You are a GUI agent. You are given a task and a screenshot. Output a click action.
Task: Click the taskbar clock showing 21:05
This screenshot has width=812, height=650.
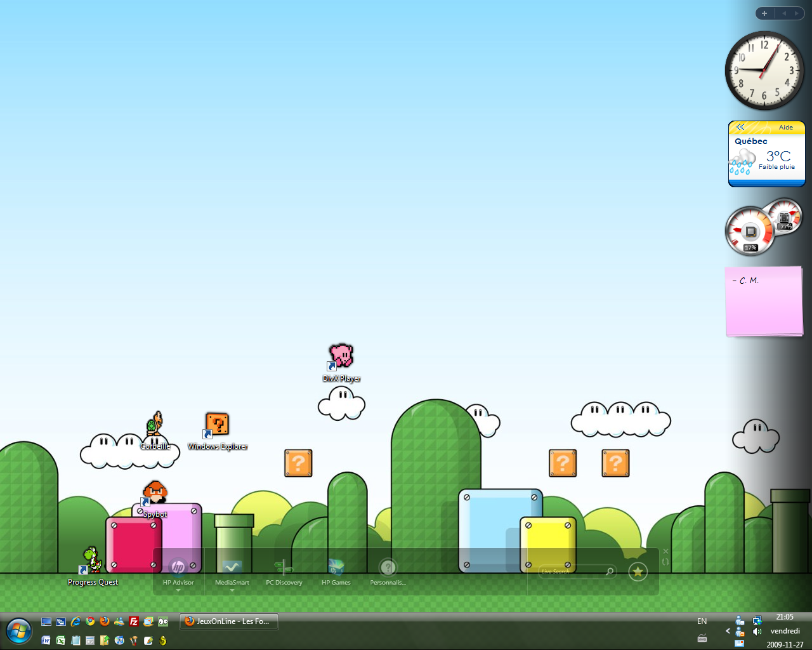(785, 617)
